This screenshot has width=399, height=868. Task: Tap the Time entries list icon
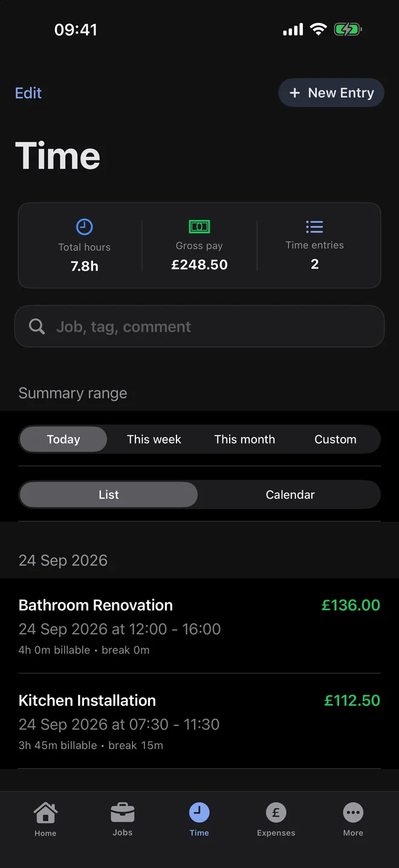(x=314, y=226)
